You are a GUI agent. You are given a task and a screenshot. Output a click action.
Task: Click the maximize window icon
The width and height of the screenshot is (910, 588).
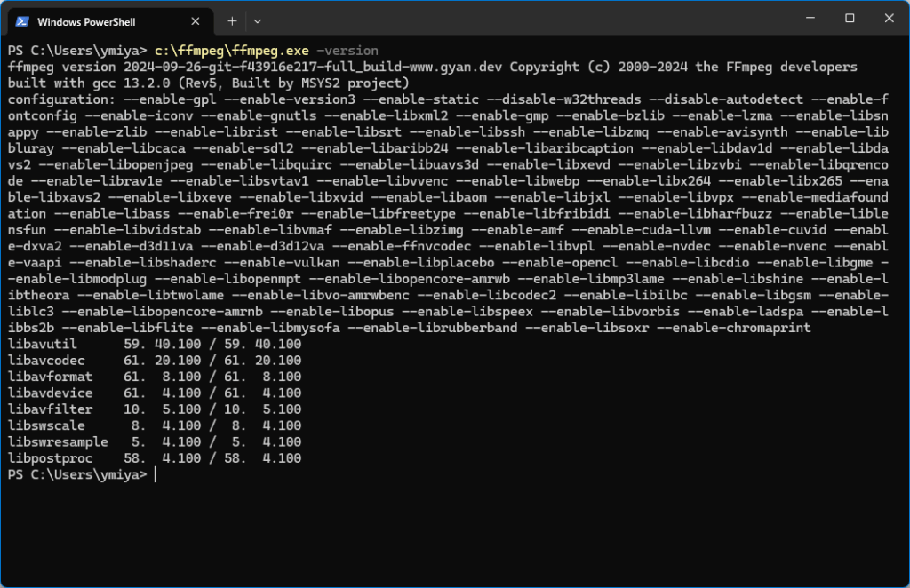coord(849,18)
